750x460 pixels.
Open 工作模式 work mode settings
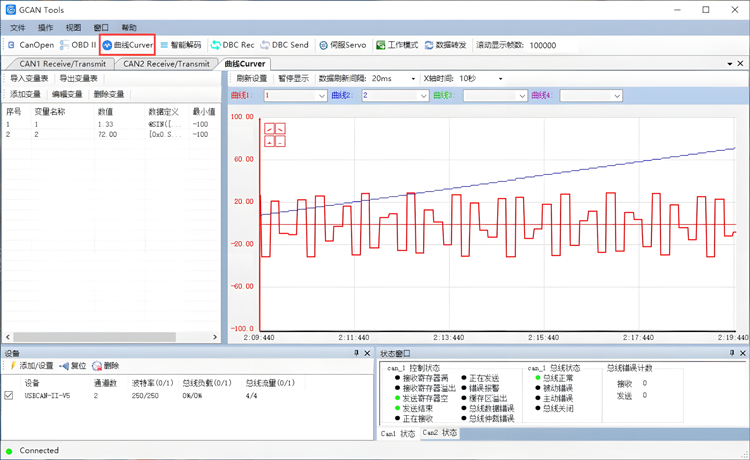pyautogui.click(x=397, y=45)
